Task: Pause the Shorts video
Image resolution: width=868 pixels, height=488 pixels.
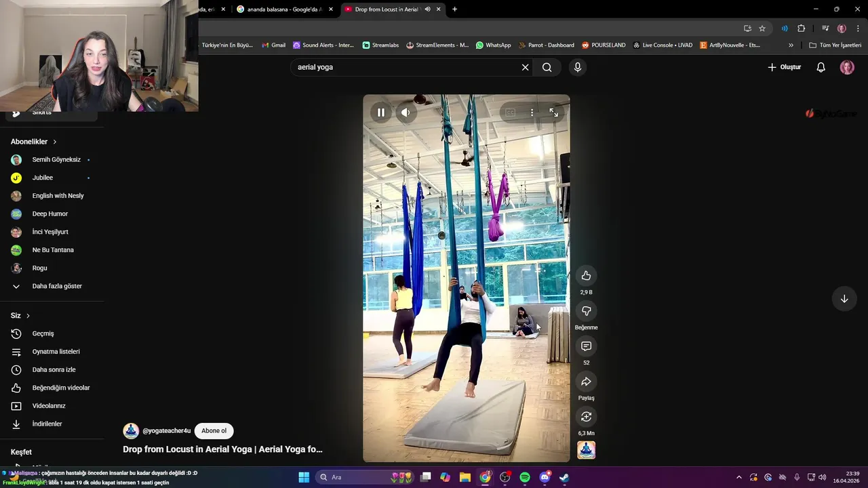Action: click(381, 113)
